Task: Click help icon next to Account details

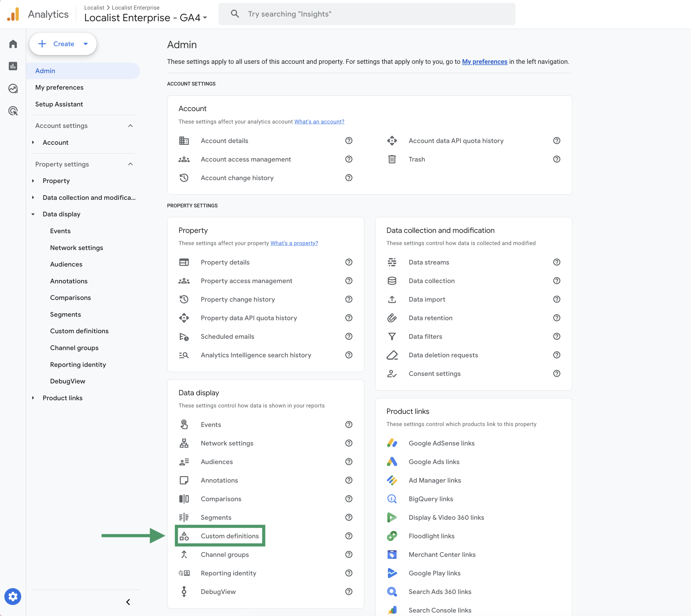Action: pos(349,141)
